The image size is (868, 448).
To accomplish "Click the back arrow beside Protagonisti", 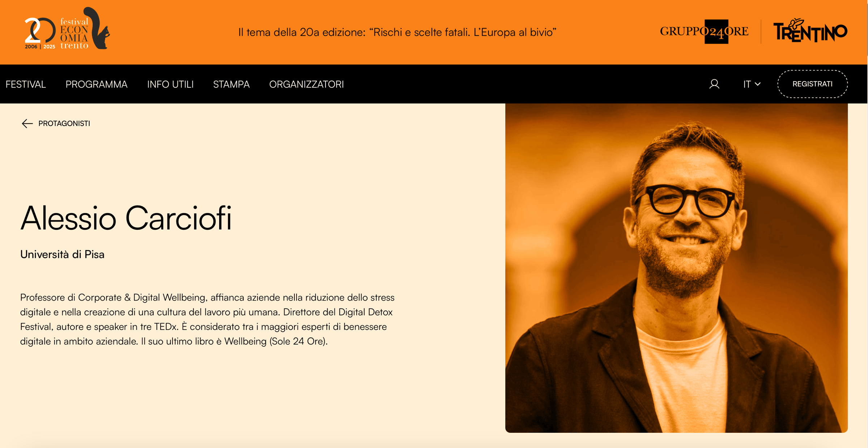I will pyautogui.click(x=27, y=124).
